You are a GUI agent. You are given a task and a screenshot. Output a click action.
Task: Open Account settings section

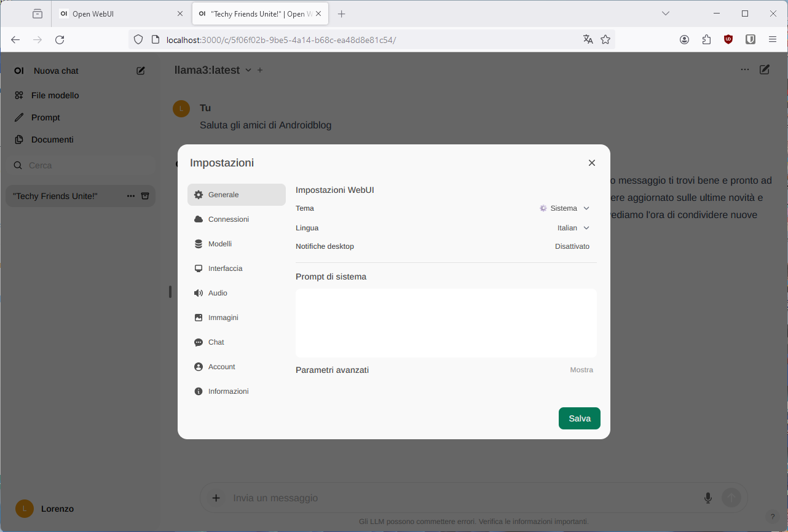pyautogui.click(x=221, y=367)
